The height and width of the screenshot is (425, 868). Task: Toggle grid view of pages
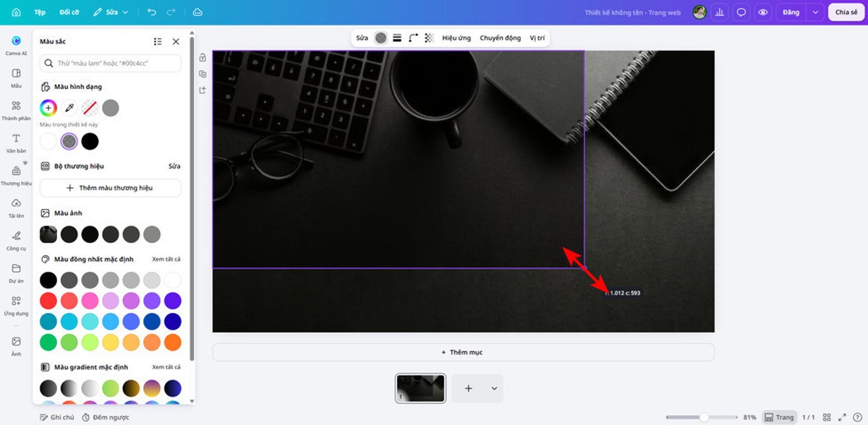[827, 417]
